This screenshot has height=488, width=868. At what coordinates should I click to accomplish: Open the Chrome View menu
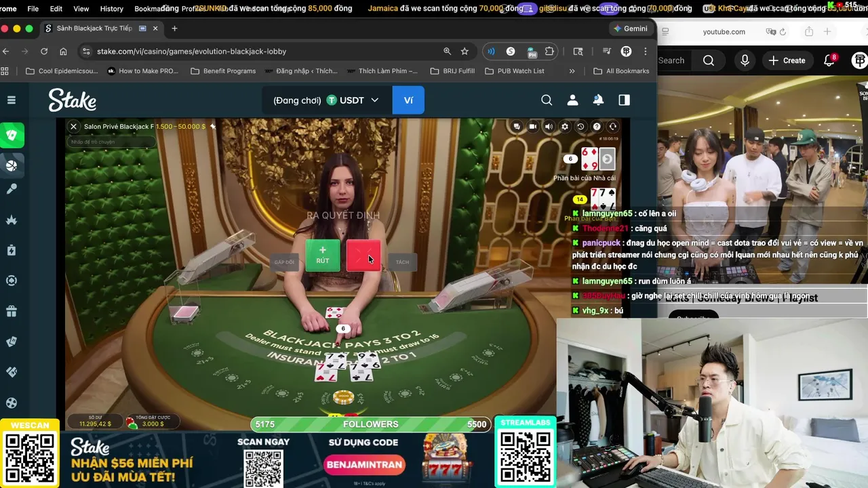[x=81, y=9]
